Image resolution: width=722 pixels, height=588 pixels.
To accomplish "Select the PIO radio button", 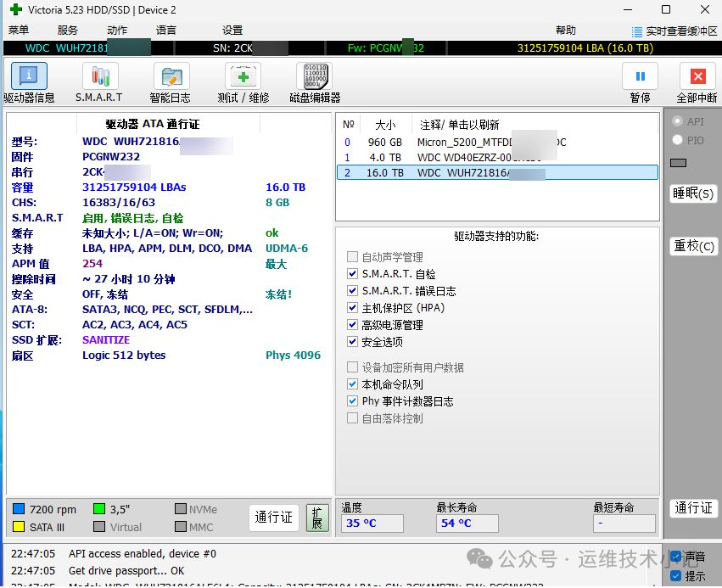I will pos(677,140).
